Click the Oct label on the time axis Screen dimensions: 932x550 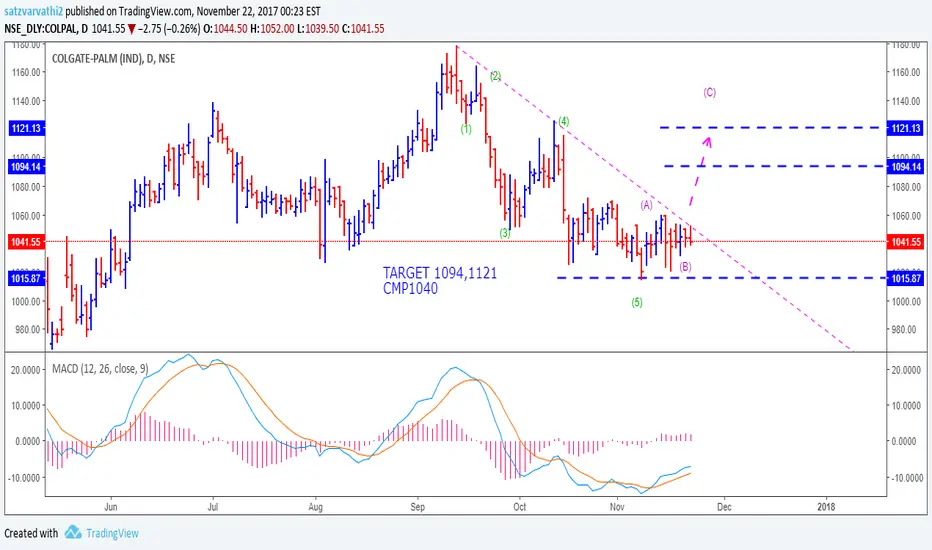pos(519,507)
